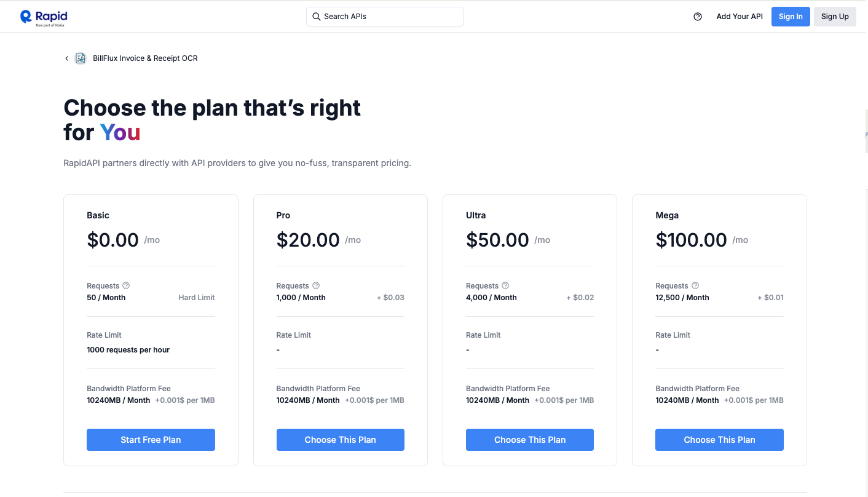Viewport: 868px width, 497px height.
Task: Click the BillFlux Invoice & Receipt OCR icon
Action: point(80,58)
